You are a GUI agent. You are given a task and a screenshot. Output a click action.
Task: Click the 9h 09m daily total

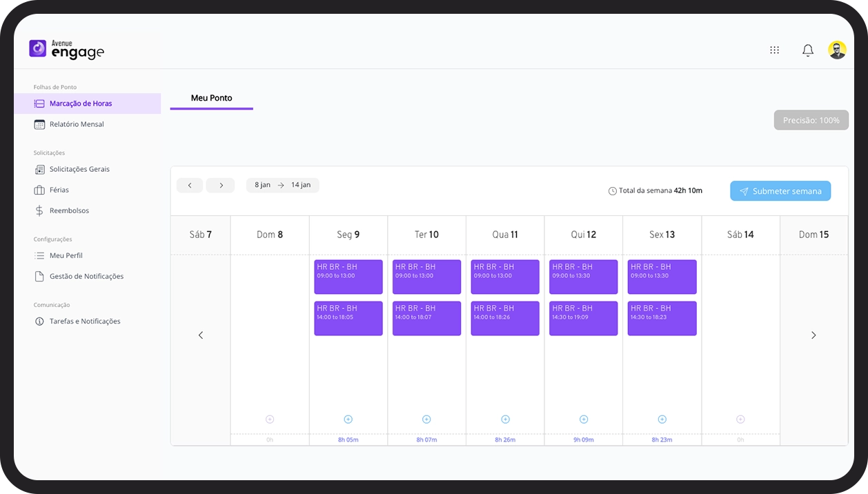584,439
